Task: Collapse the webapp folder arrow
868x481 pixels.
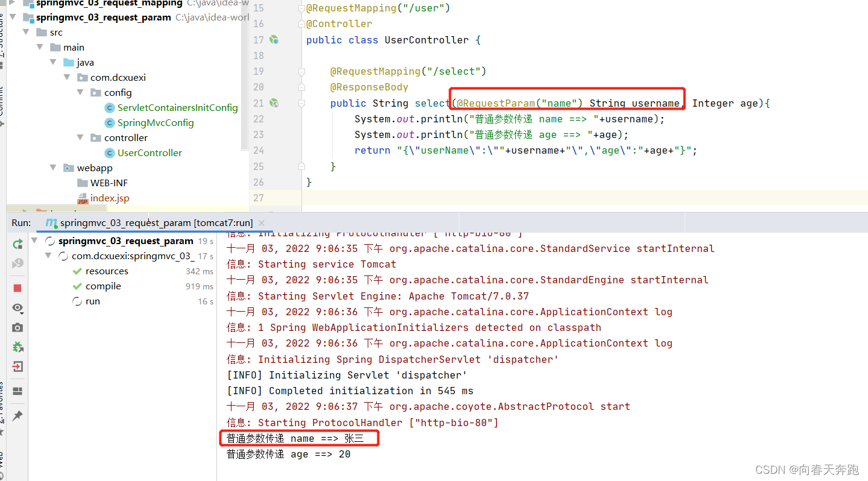Action: click(x=53, y=168)
